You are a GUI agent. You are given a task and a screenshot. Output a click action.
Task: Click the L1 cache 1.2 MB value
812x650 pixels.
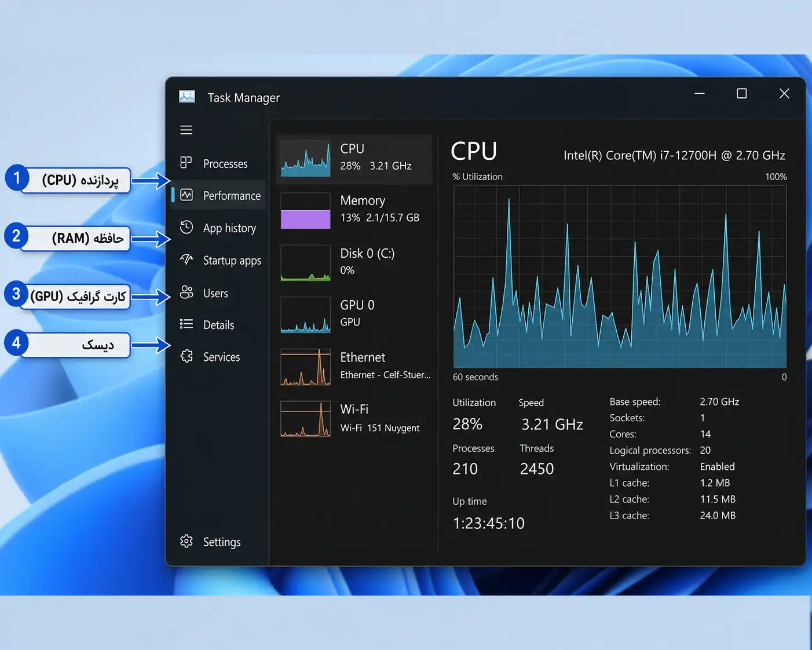[715, 483]
